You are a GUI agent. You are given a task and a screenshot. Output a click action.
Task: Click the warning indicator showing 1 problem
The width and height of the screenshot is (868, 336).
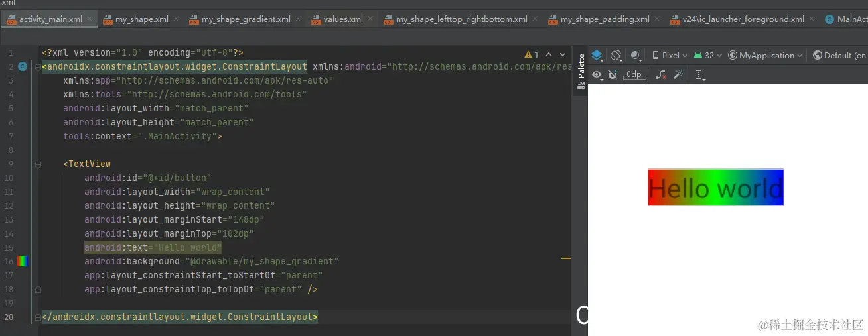click(x=532, y=54)
